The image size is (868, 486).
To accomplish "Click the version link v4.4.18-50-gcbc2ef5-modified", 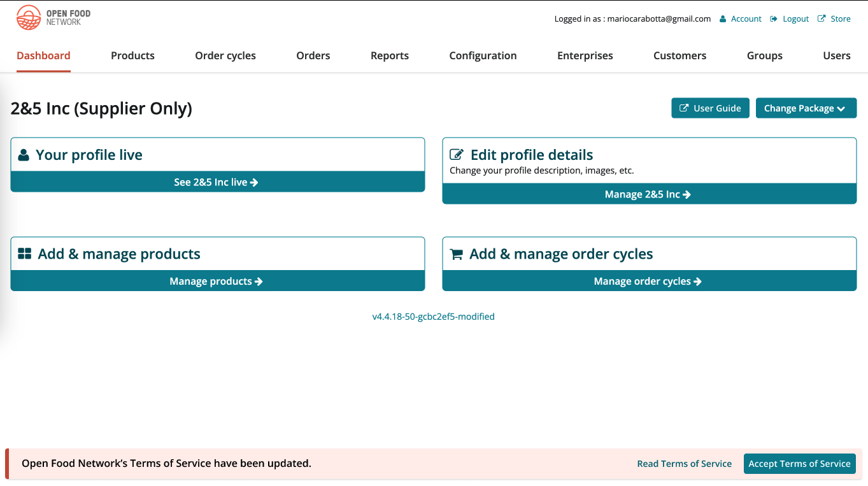I will [x=434, y=316].
